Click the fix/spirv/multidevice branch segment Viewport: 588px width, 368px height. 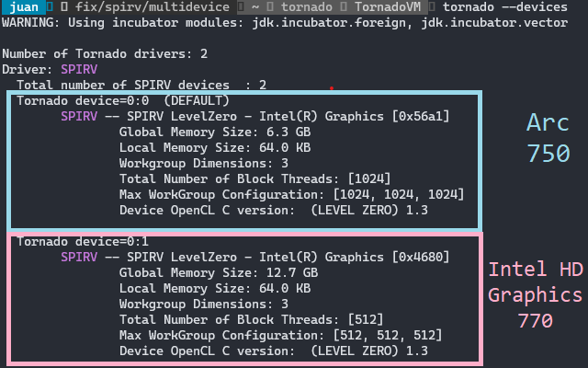(x=153, y=6)
